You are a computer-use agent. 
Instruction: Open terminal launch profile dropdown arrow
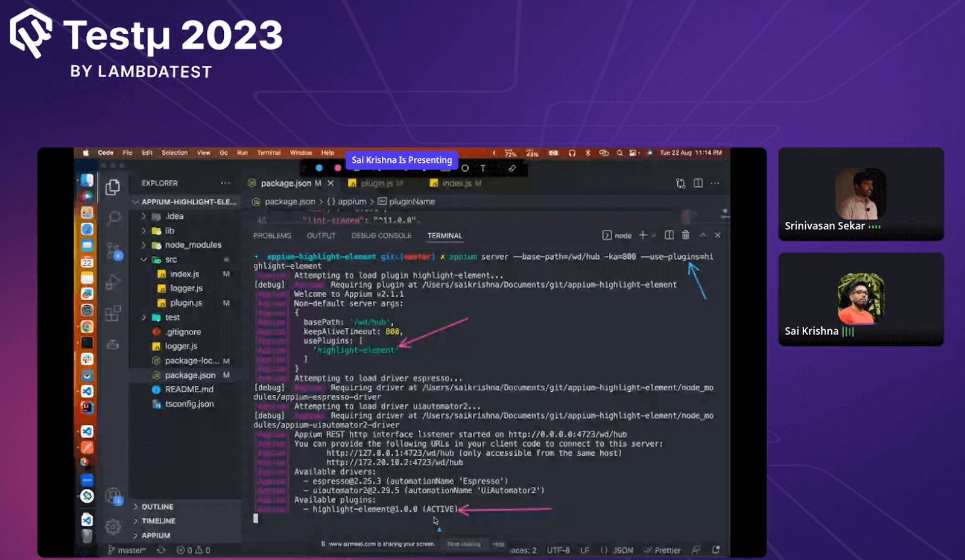pyautogui.click(x=654, y=235)
